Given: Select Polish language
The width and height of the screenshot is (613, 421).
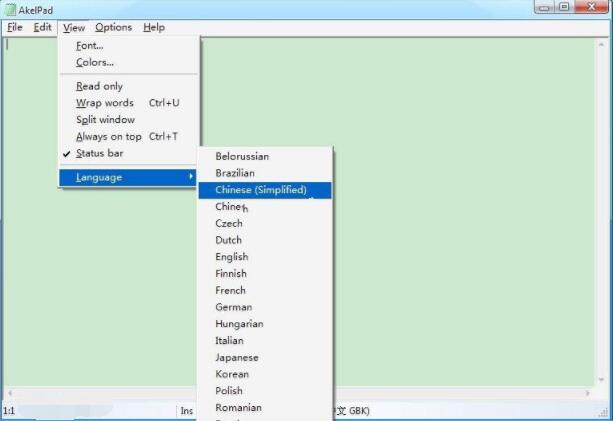Looking at the screenshot, I should coord(265,391).
